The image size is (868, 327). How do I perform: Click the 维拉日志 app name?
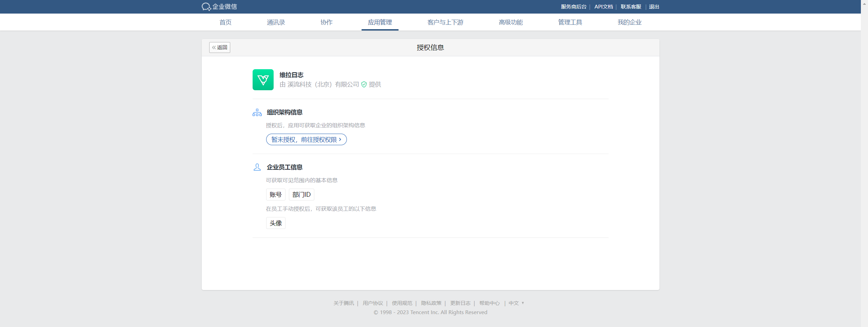(x=291, y=75)
